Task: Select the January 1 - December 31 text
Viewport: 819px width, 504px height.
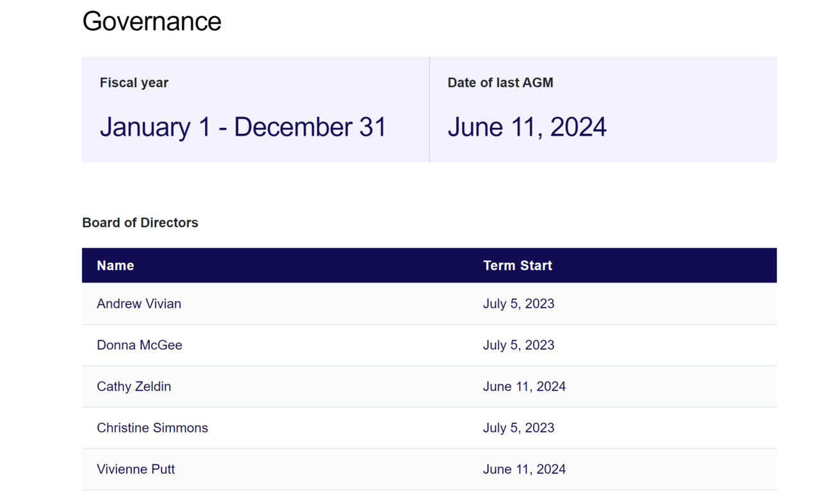Action: [x=243, y=127]
